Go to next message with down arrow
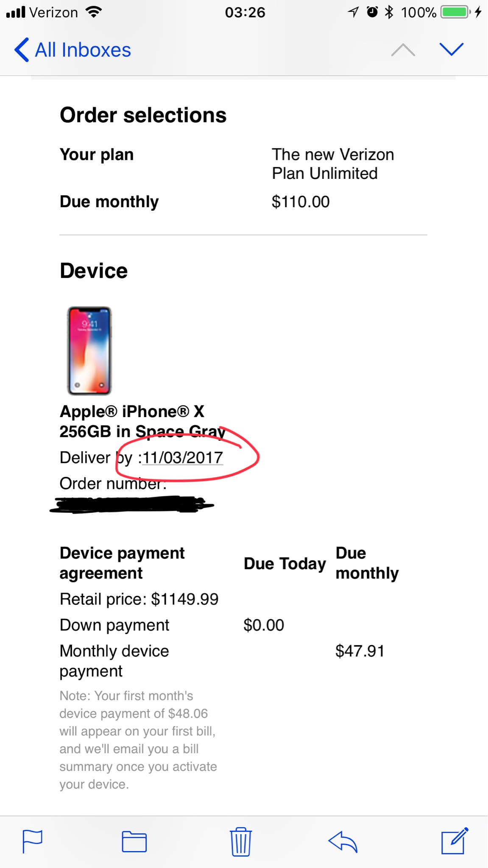The image size is (488, 868). pos(452,50)
